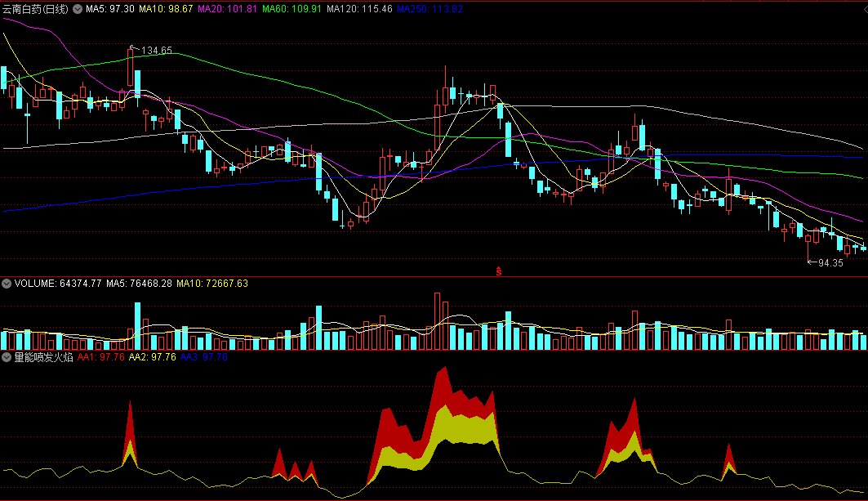This screenshot has height=501, width=868.
Task: Click the AA1: 97.76 value
Action: [100, 357]
